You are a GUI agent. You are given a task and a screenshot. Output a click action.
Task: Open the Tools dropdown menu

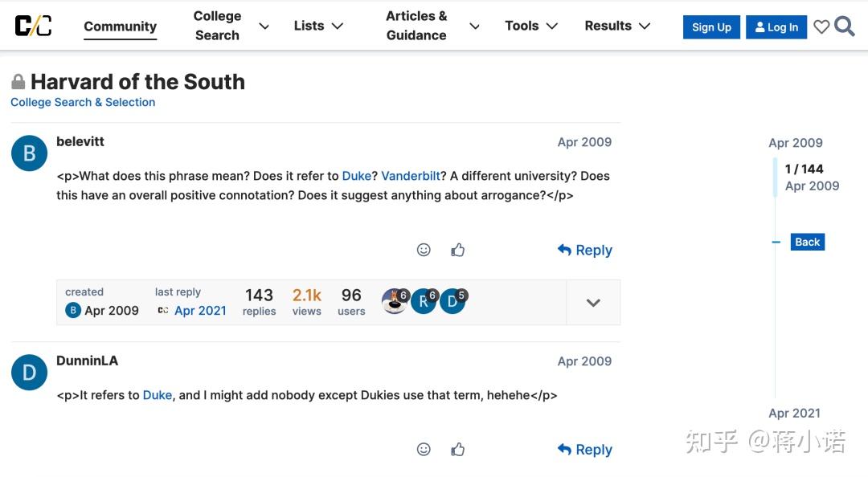(x=531, y=26)
